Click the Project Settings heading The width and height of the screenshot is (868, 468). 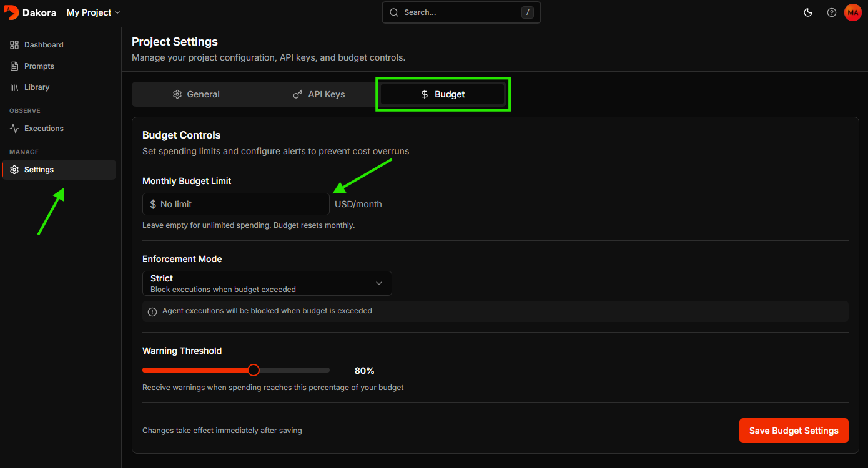point(175,42)
